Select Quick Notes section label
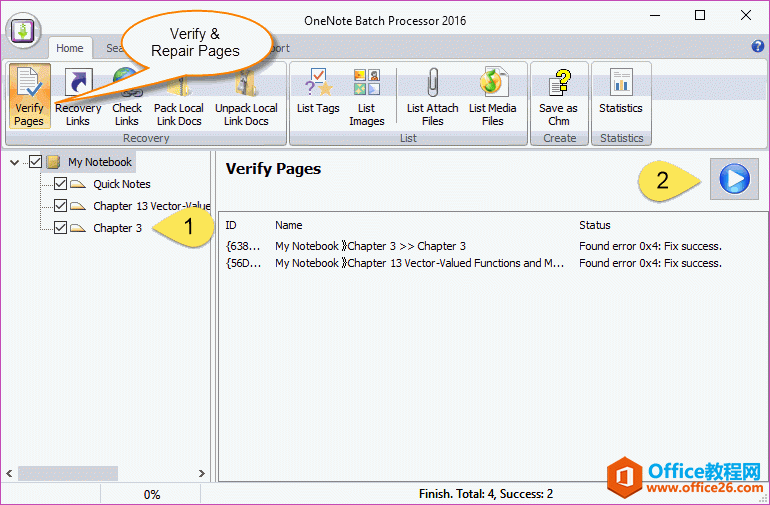770x505 pixels. [122, 184]
